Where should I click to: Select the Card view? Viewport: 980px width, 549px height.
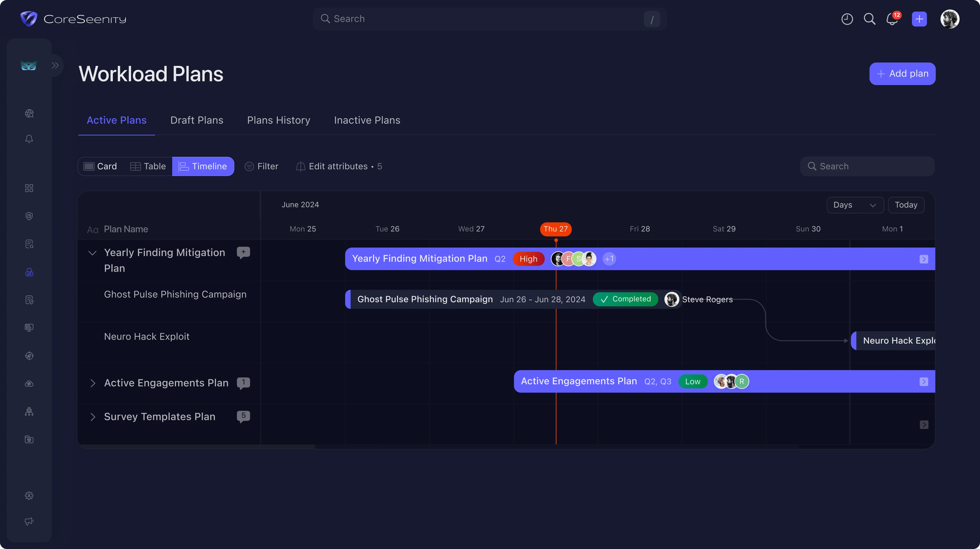click(100, 166)
